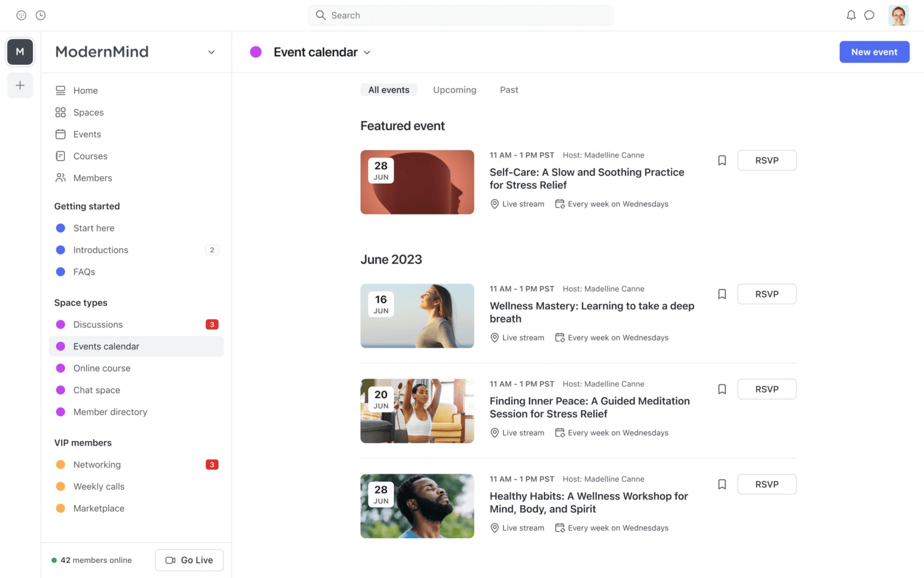The height and width of the screenshot is (578, 924).
Task: Open your profile menu via the avatar
Action: point(899,15)
